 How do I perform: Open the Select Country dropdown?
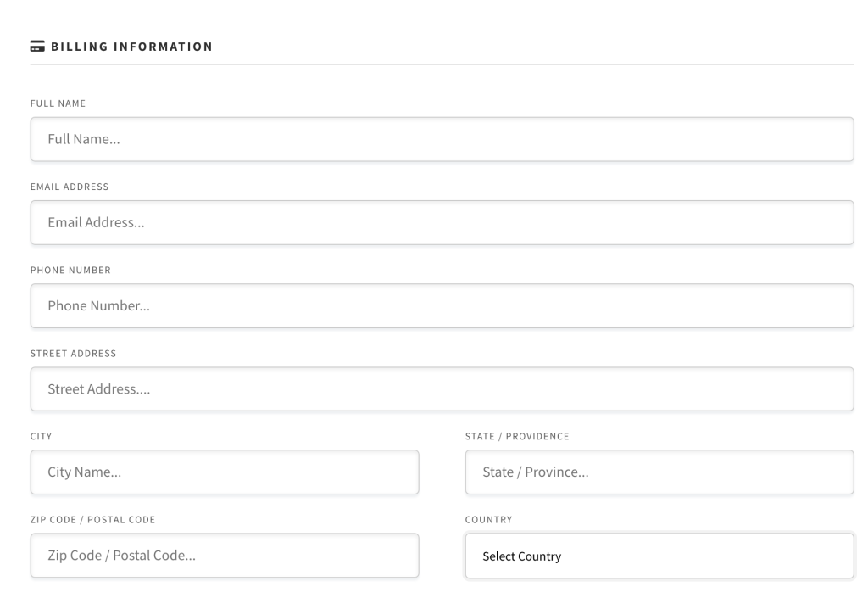tap(659, 556)
